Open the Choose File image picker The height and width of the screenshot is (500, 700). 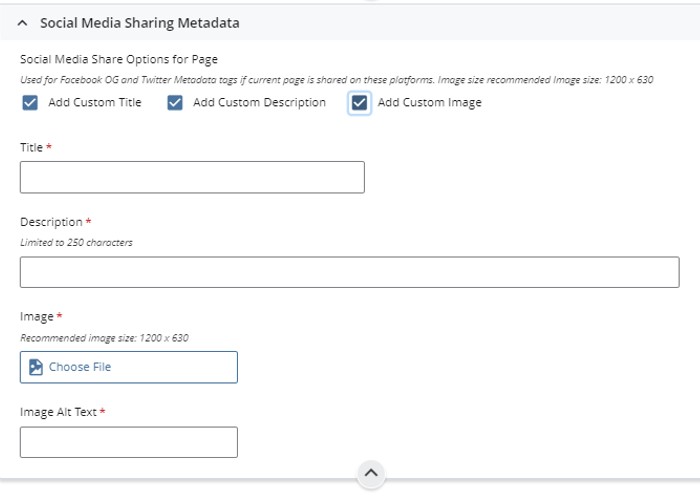coord(129,367)
